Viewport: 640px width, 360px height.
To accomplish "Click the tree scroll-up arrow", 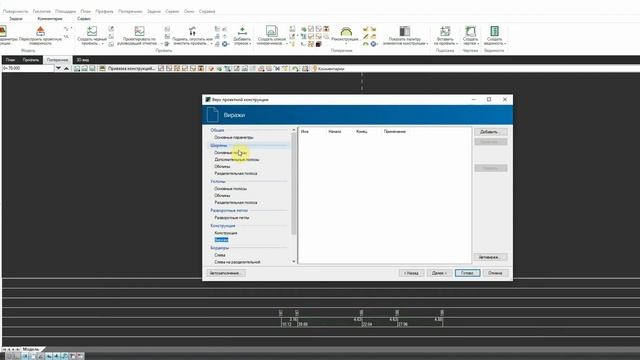I will 294,130.
